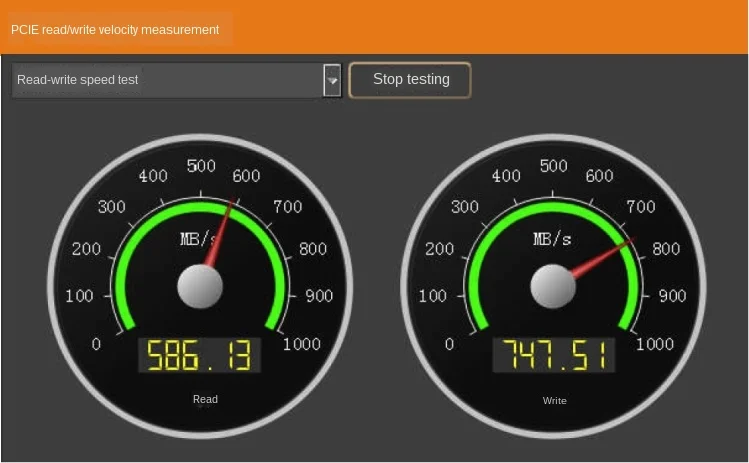Click the Read label under left gauge
The width and height of the screenshot is (749, 463).
click(205, 399)
